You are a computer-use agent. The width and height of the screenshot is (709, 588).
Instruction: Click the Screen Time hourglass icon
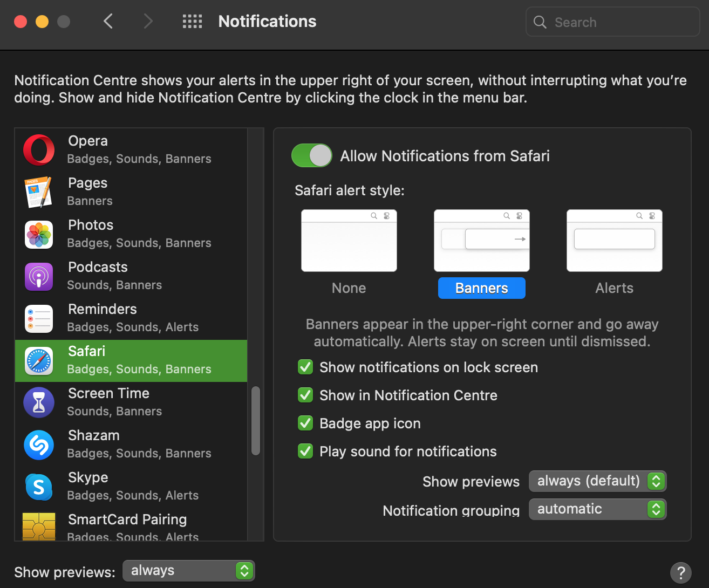click(x=39, y=402)
